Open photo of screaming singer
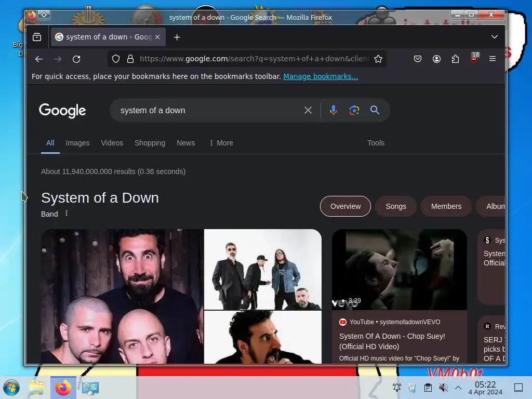 (263, 337)
